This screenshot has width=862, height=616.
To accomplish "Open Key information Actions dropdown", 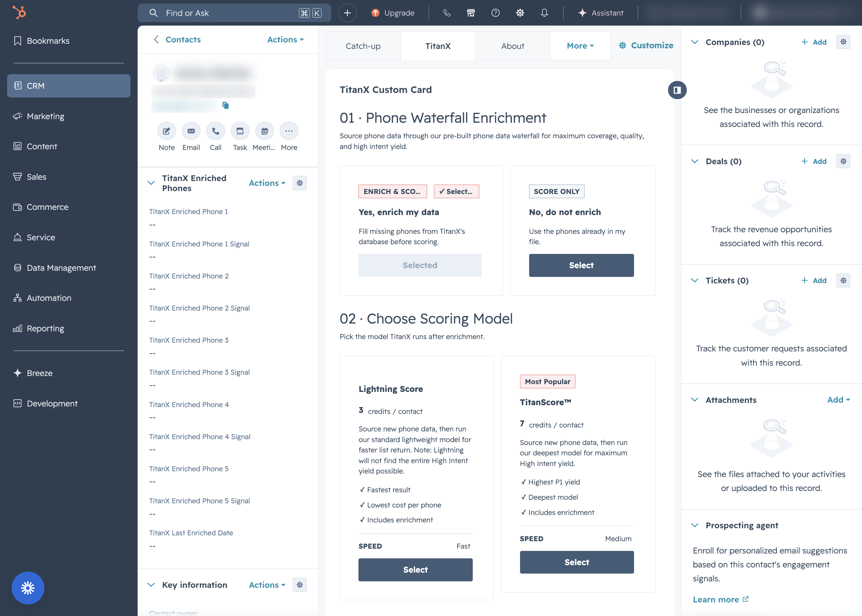I will [x=267, y=585].
